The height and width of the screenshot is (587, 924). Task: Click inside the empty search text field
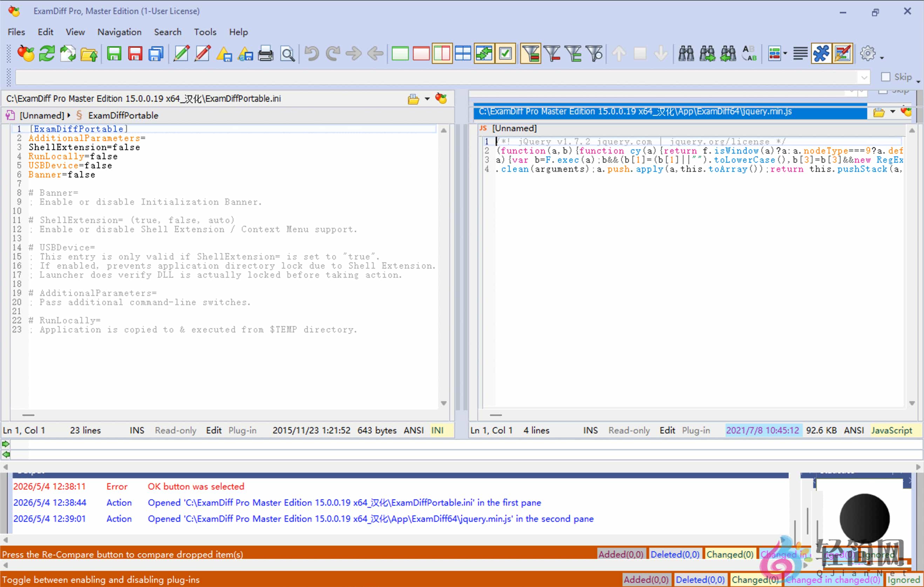click(x=437, y=77)
